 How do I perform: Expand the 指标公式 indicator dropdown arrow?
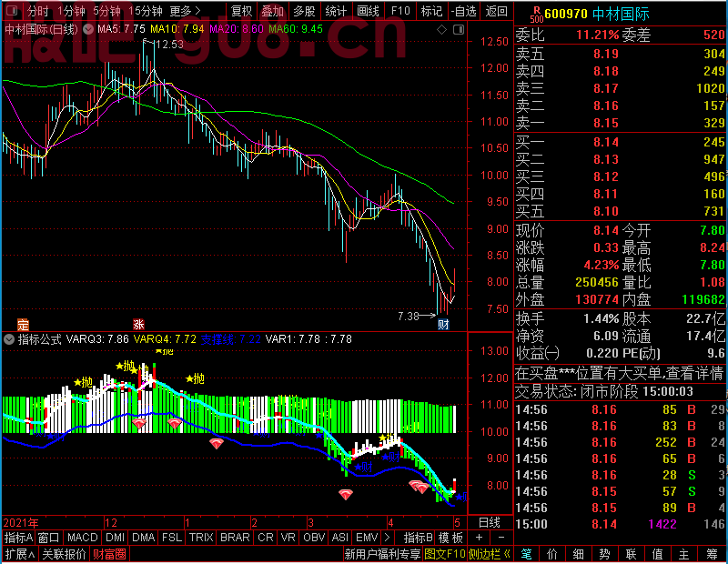pyautogui.click(x=9, y=339)
